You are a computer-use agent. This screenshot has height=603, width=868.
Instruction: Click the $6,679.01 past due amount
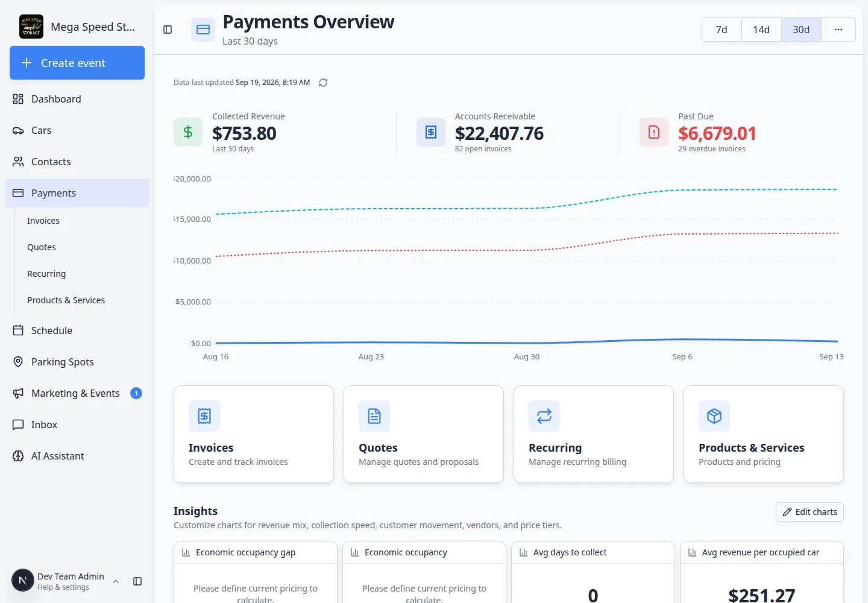point(717,133)
